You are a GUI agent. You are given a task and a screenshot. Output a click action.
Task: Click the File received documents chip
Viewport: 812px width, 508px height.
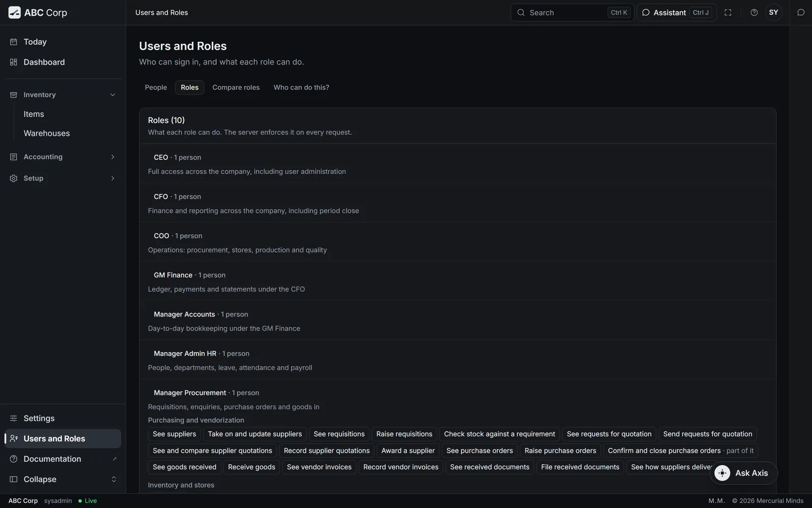[x=580, y=467]
